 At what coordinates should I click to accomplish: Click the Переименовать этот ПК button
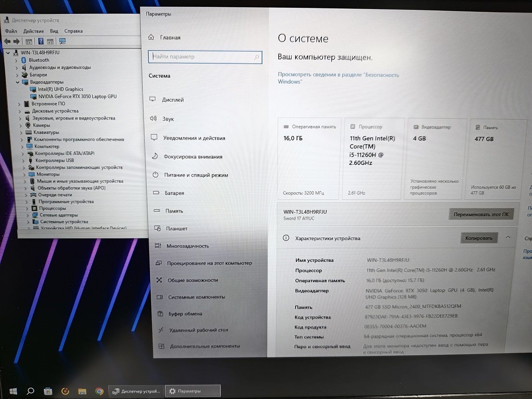coord(481,214)
